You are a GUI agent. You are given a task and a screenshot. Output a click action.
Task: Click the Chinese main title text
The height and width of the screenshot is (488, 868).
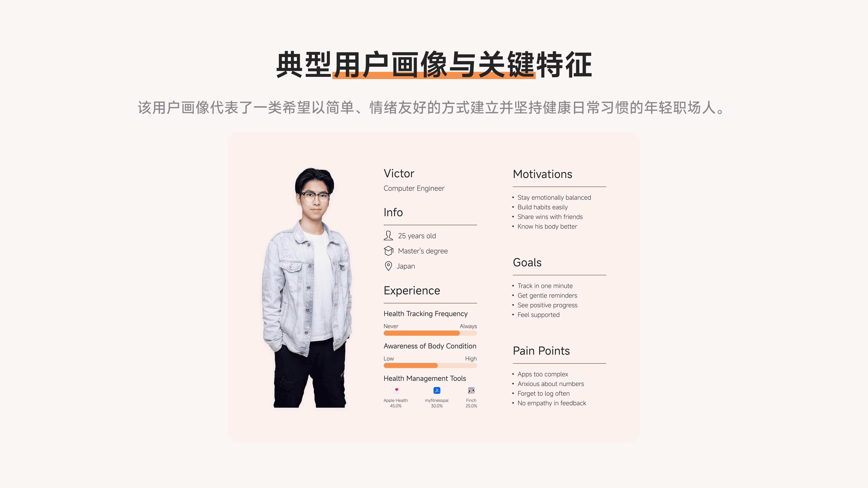(x=434, y=65)
